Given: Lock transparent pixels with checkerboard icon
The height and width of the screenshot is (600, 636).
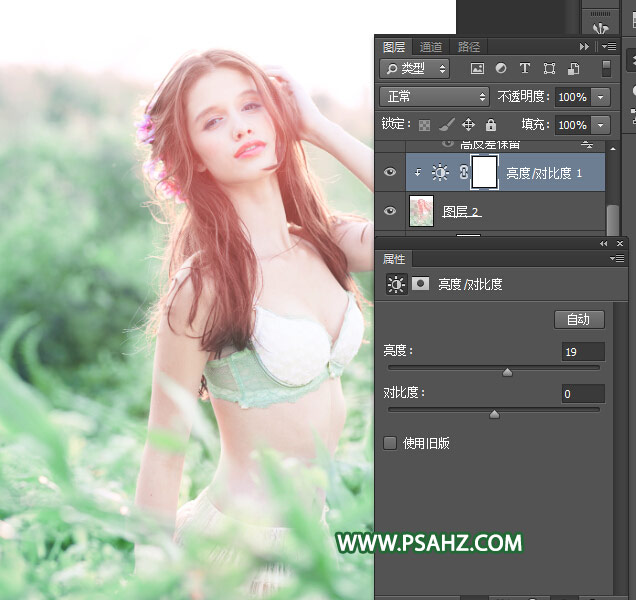Looking at the screenshot, I should (x=423, y=125).
